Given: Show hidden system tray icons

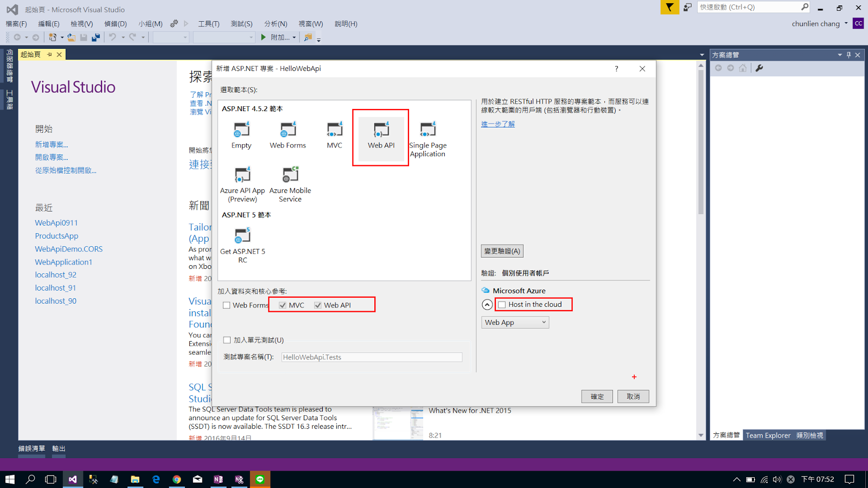Looking at the screenshot, I should (736, 479).
